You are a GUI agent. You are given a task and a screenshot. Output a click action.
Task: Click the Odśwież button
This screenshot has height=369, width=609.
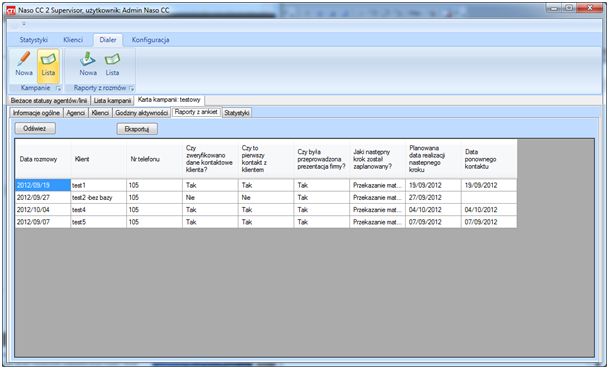[x=35, y=129]
